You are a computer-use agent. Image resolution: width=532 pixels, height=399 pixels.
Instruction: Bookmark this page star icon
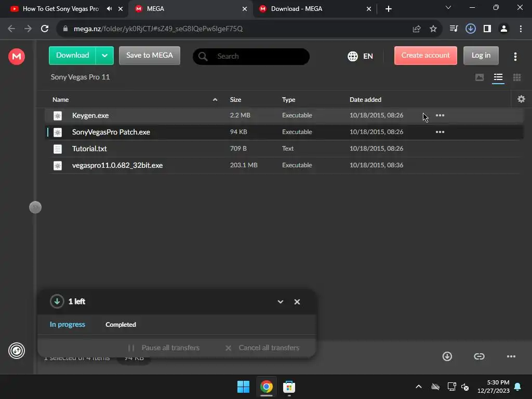point(433,29)
